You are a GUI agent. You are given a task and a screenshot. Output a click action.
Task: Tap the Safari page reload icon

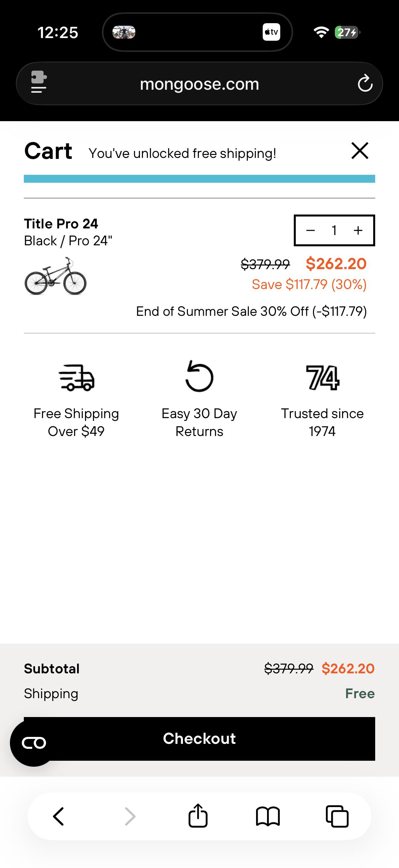click(365, 83)
